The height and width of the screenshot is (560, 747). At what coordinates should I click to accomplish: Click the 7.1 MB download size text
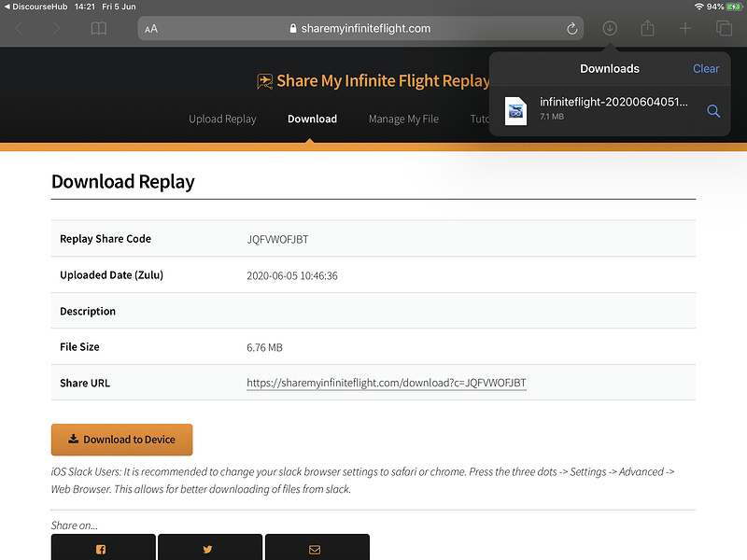[552, 116]
